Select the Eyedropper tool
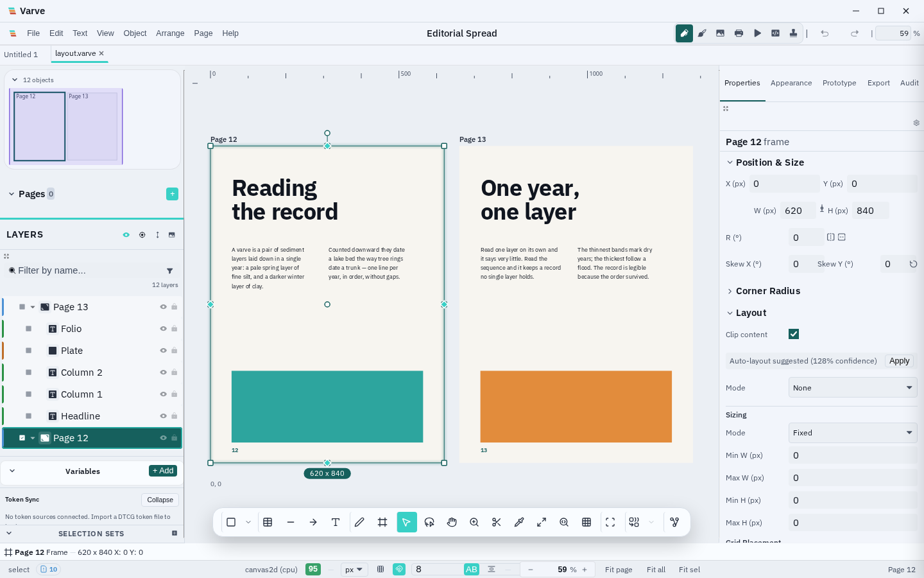This screenshot has height=578, width=924. pyautogui.click(x=519, y=522)
